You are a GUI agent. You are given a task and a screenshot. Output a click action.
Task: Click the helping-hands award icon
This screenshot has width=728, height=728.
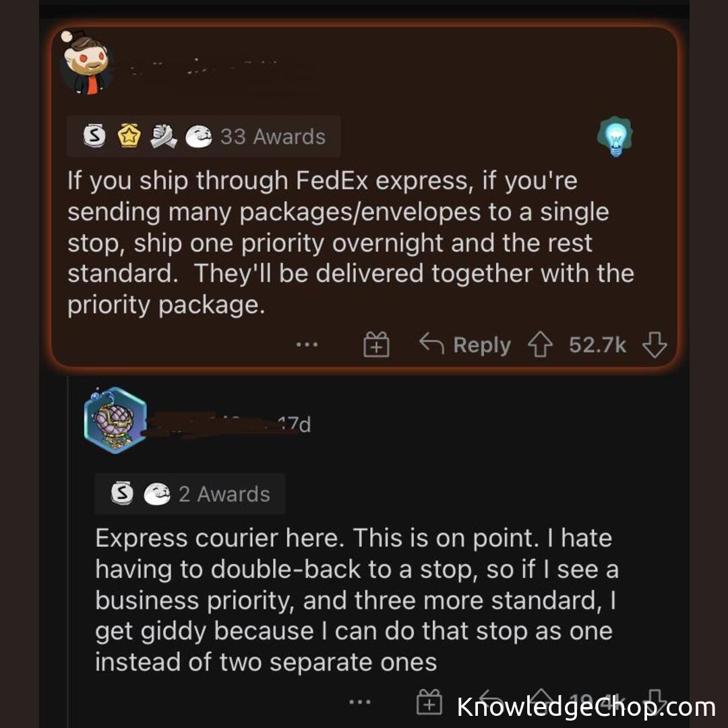click(x=162, y=137)
